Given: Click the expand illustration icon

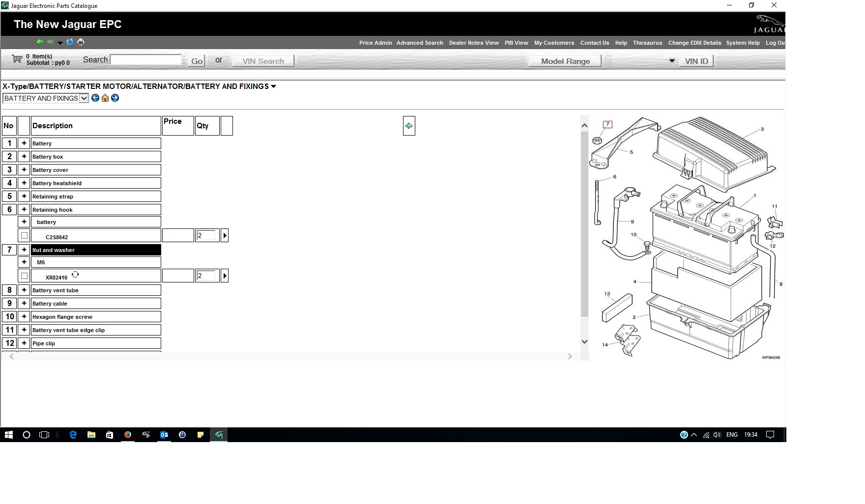Looking at the screenshot, I should click(x=408, y=126).
